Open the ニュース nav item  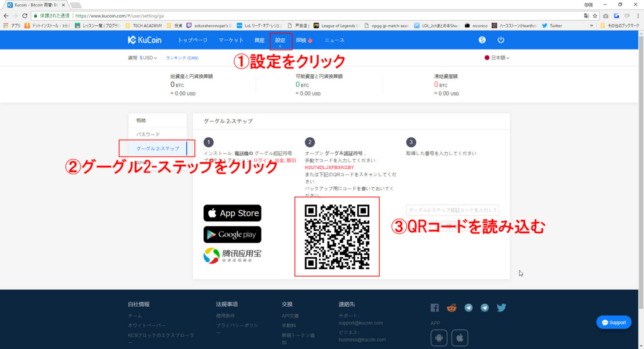pos(335,40)
